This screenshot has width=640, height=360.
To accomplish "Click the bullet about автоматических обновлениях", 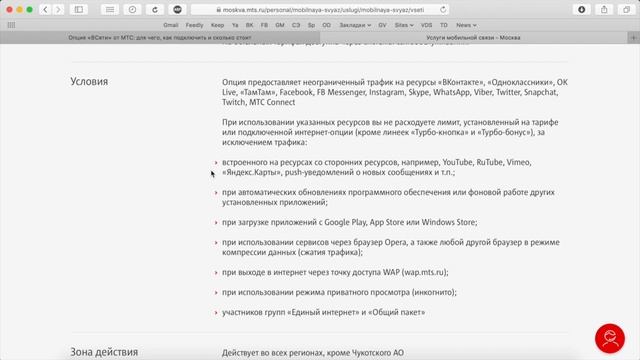I will click(x=388, y=197).
